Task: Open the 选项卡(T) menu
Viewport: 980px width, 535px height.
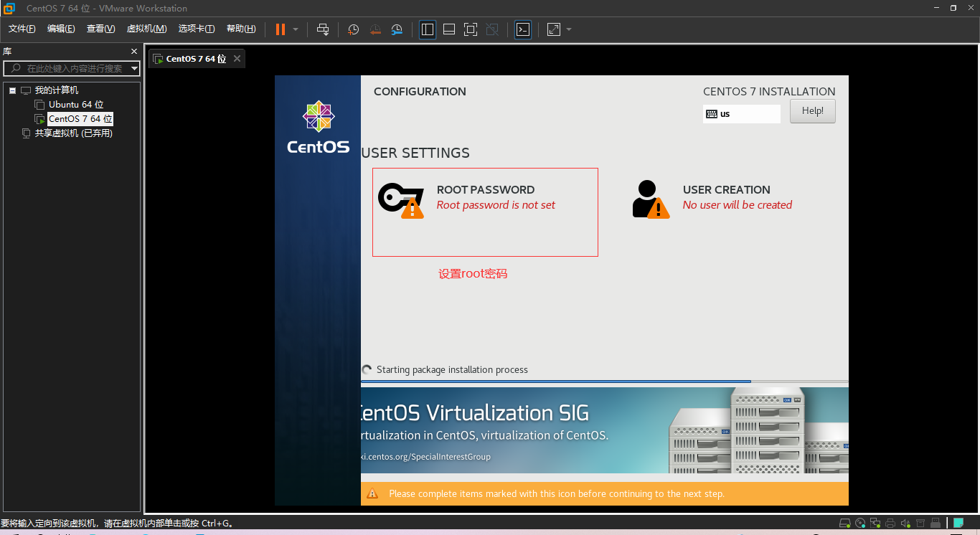Action: [x=197, y=29]
